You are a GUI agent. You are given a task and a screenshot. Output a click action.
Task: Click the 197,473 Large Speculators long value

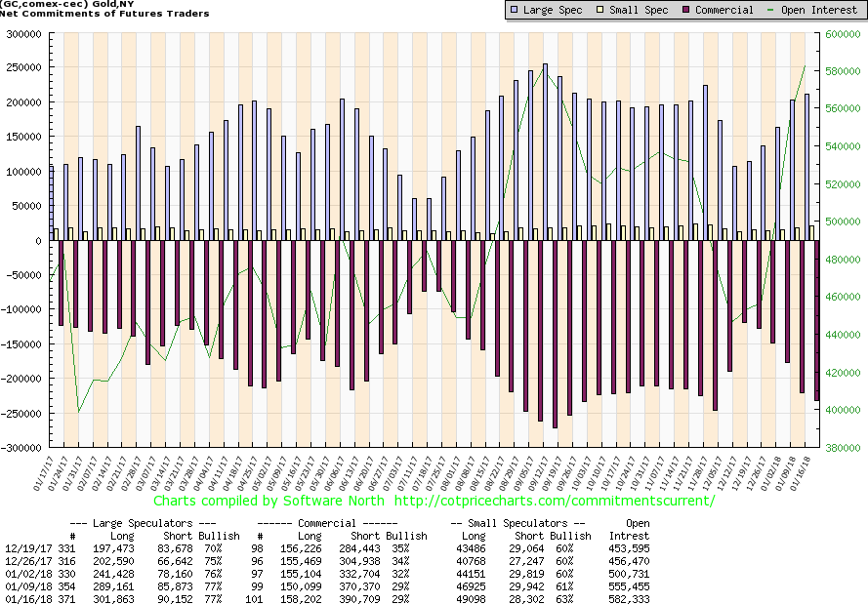click(x=113, y=549)
